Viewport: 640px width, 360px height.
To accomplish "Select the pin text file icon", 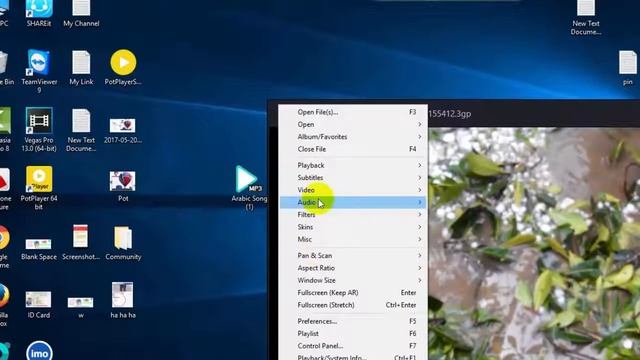I will click(628, 67).
